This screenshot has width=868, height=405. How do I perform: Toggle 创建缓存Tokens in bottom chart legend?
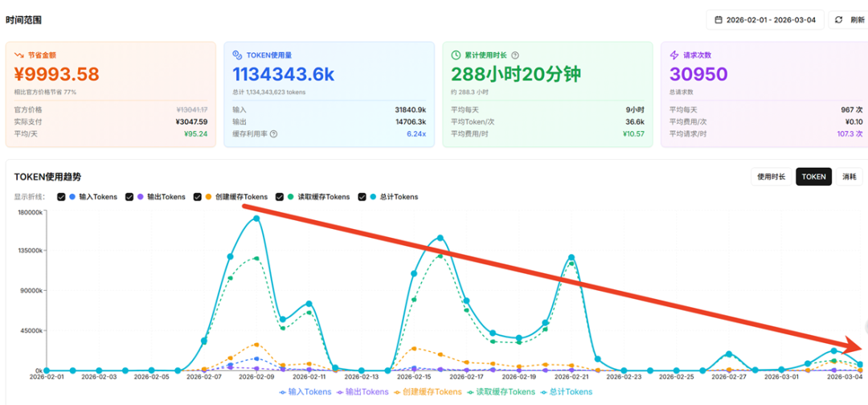tap(428, 391)
